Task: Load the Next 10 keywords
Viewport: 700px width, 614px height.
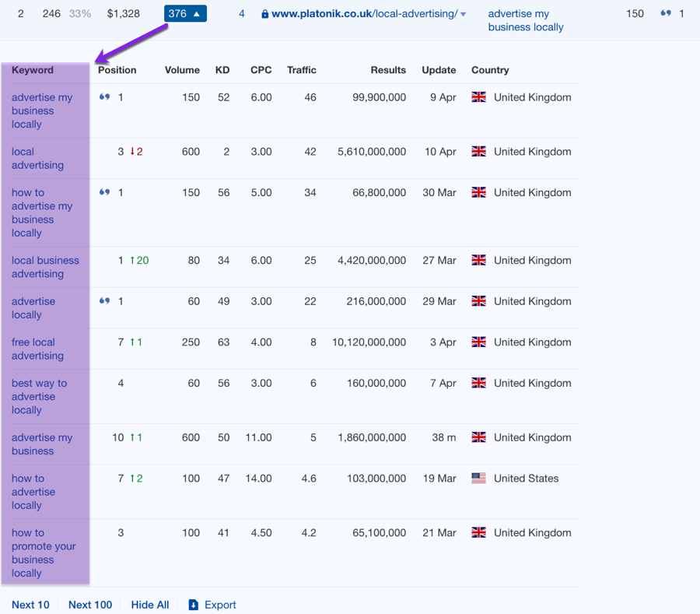Action: [x=30, y=605]
